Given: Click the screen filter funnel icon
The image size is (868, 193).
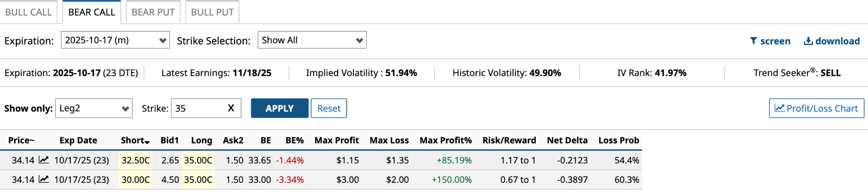Looking at the screenshot, I should (x=753, y=41).
